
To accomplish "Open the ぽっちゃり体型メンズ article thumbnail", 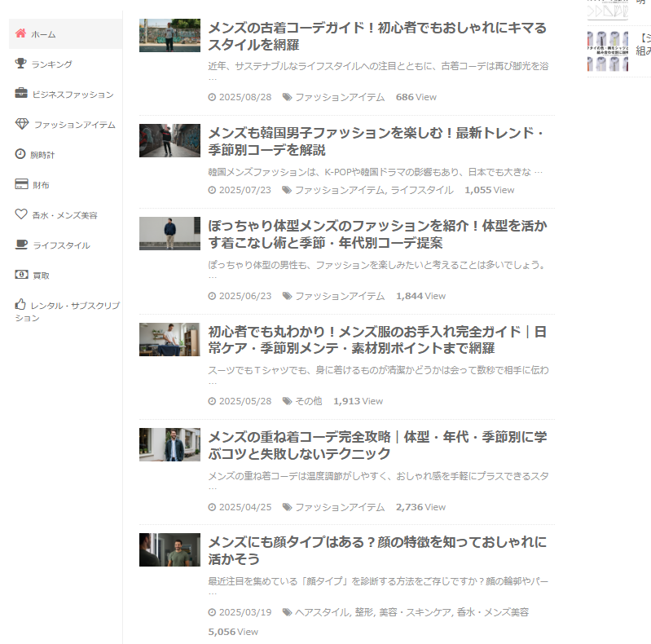I will click(x=169, y=233).
